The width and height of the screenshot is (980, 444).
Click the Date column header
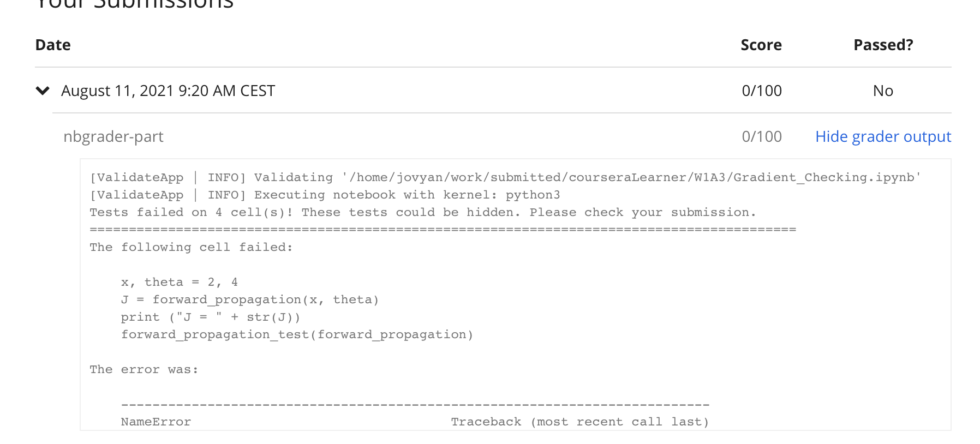[x=53, y=45]
